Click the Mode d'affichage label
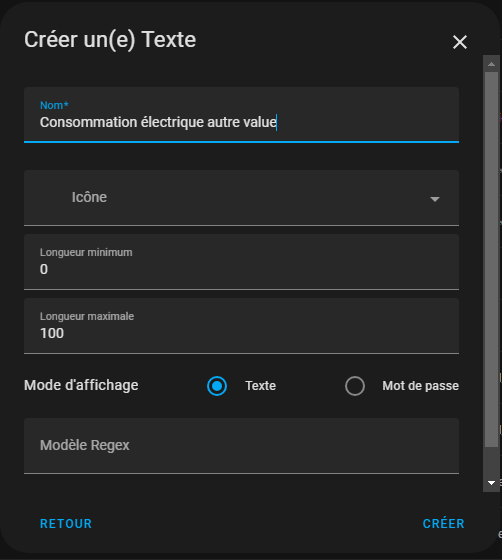502x560 pixels. point(81,385)
